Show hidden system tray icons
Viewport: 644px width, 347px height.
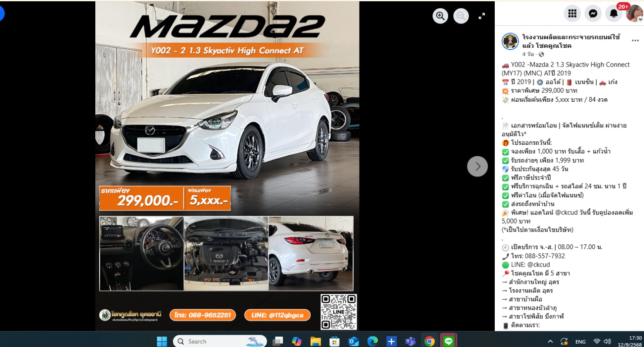550,341
